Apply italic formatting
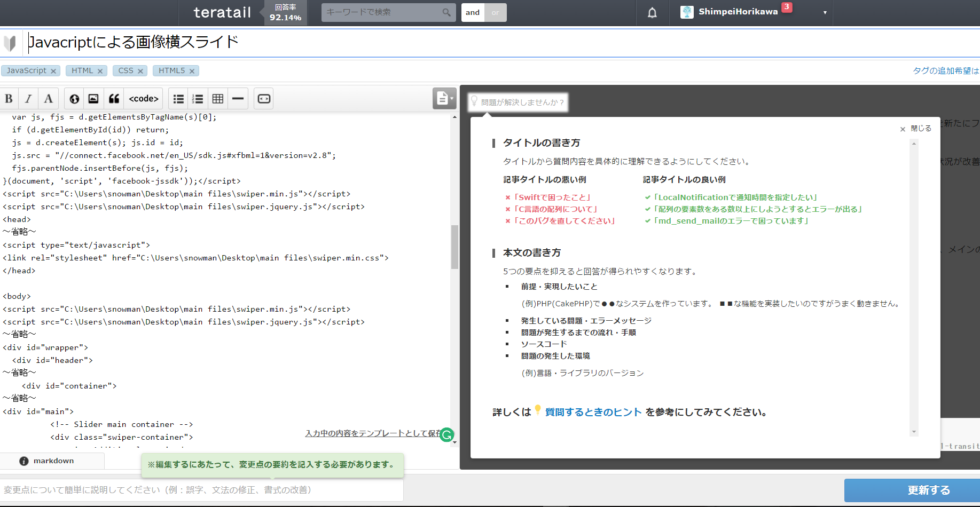The height and width of the screenshot is (507, 980). click(28, 99)
